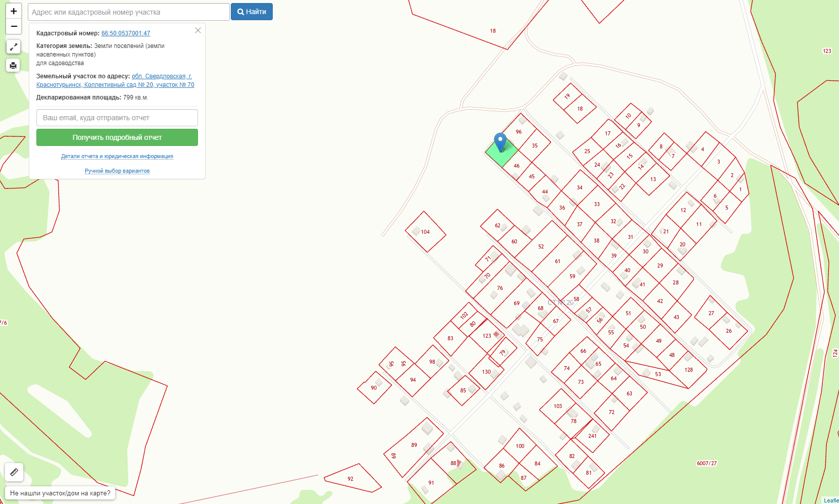Click the blue map marker pin
This screenshot has width=839, height=504.
[x=500, y=142]
